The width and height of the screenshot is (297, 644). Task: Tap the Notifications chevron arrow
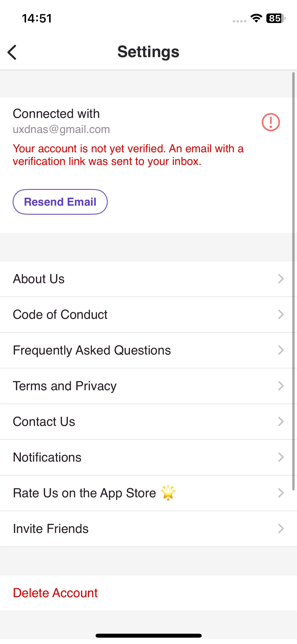pos(281,457)
